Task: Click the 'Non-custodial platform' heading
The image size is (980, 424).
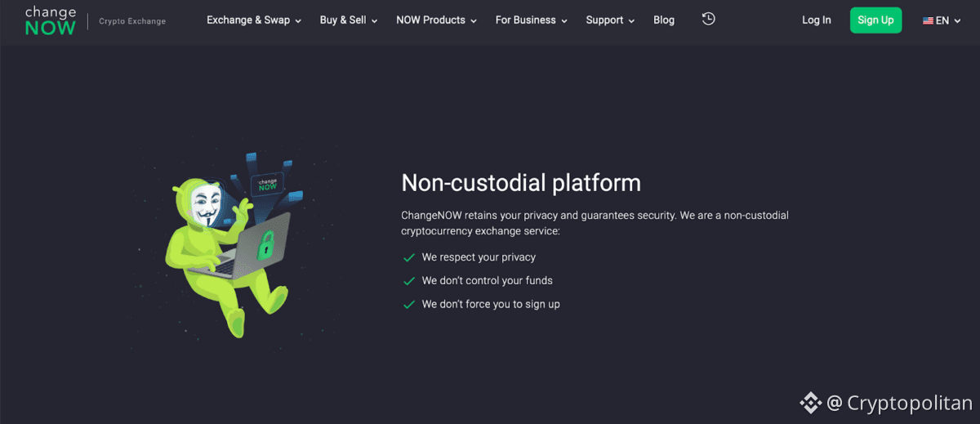Action: pos(521,182)
